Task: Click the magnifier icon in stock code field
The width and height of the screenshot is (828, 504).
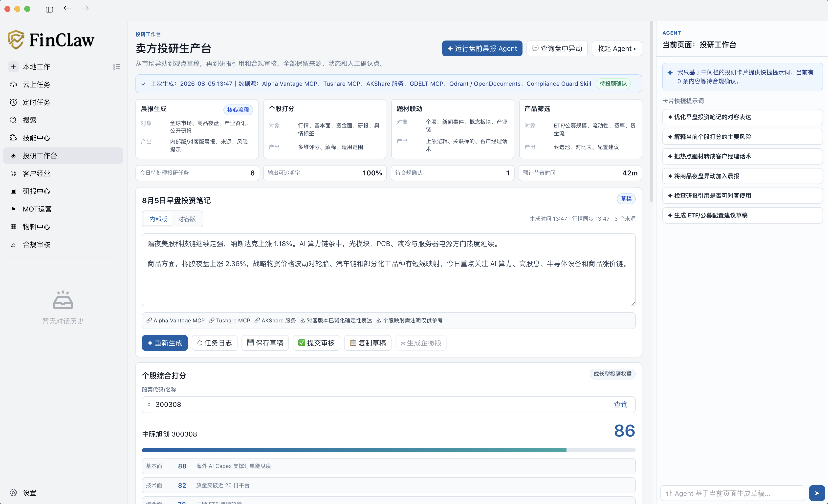Action: point(149,404)
